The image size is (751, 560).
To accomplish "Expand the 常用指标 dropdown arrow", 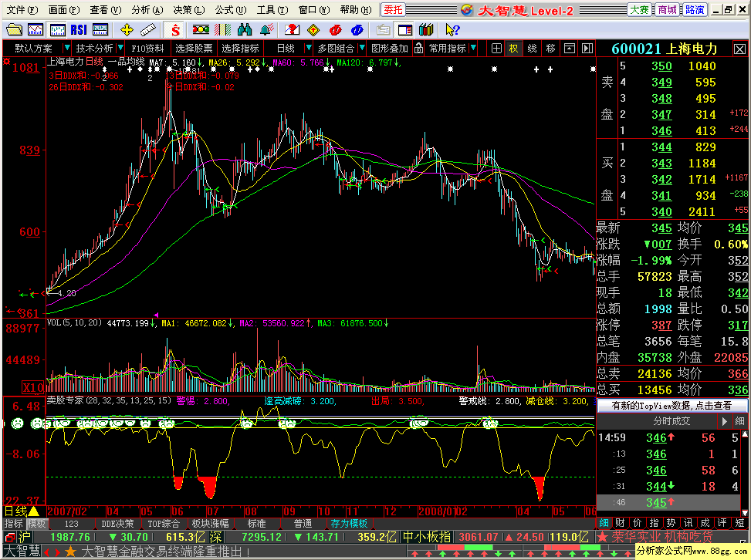I will tap(473, 48).
